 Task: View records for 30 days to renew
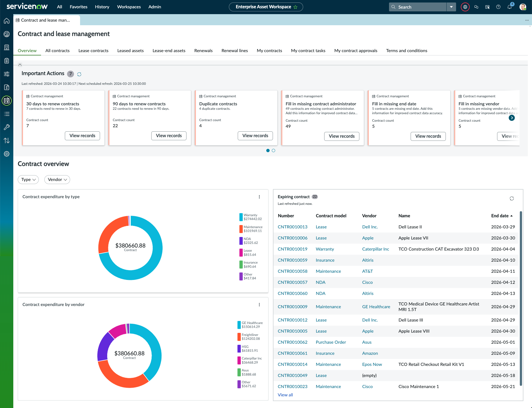(x=82, y=136)
